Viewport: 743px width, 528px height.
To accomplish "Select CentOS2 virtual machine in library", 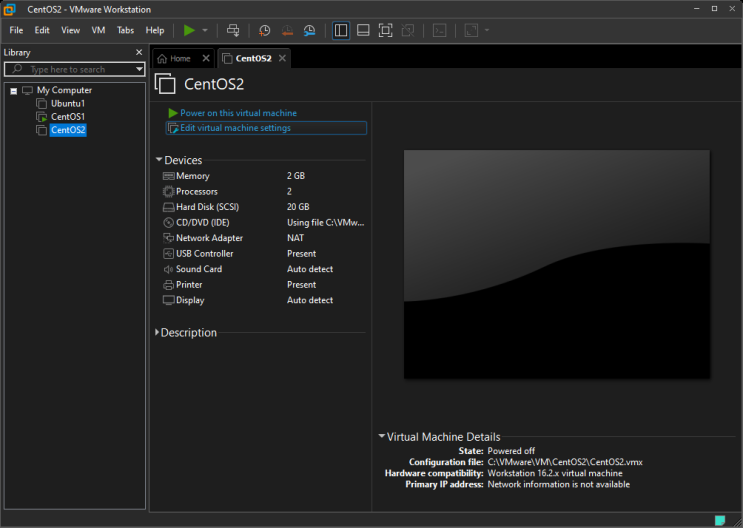I will tap(68, 130).
